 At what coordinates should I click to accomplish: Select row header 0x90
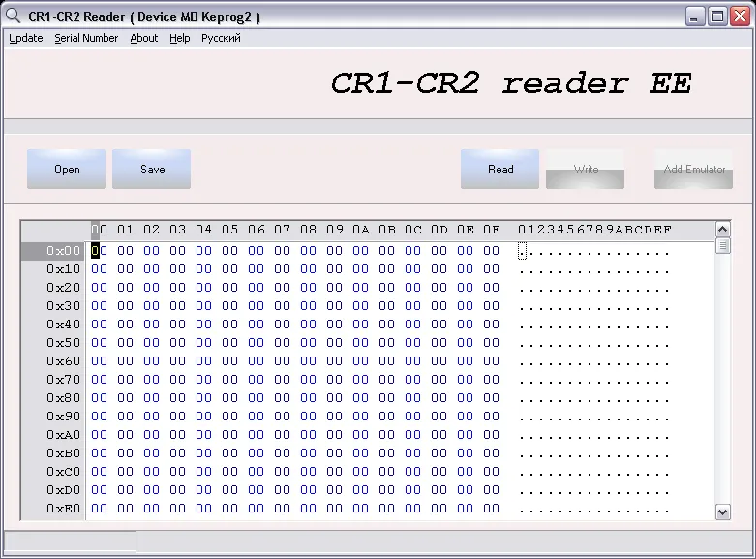tap(53, 417)
